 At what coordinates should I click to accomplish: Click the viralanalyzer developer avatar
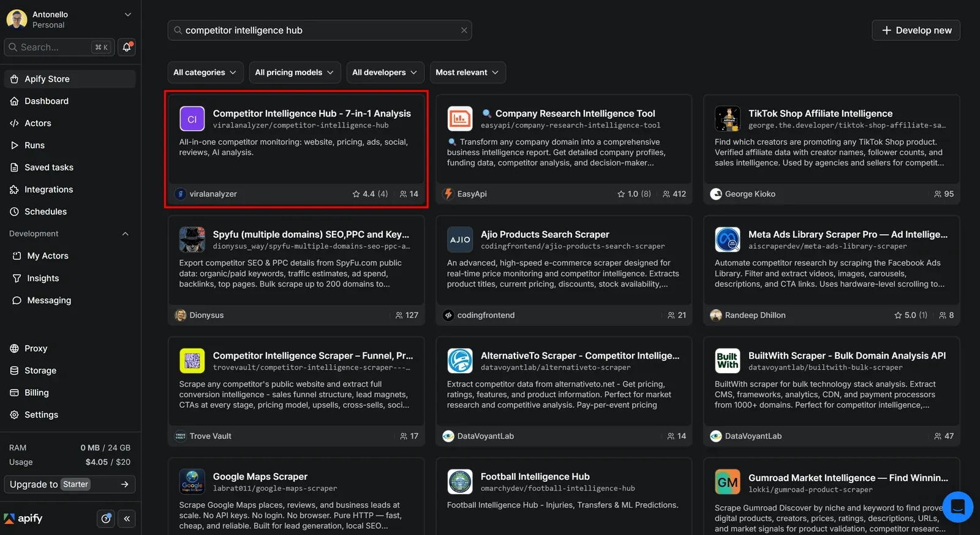click(x=180, y=194)
